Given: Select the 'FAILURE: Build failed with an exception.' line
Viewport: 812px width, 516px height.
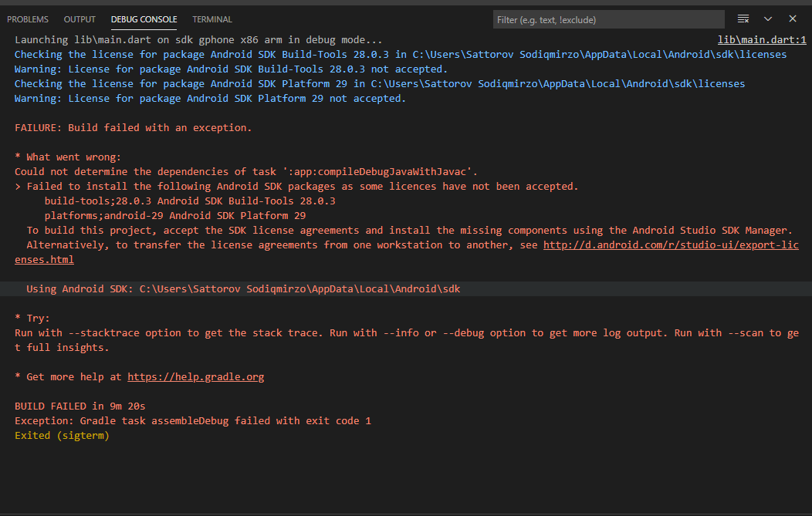Looking at the screenshot, I should (133, 128).
